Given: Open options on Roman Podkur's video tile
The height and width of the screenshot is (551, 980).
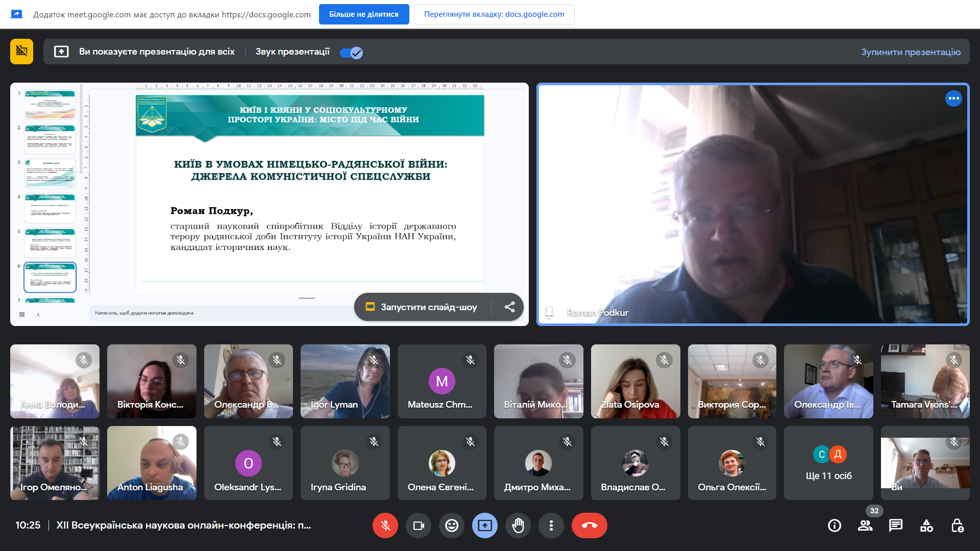Looking at the screenshot, I should (x=953, y=98).
